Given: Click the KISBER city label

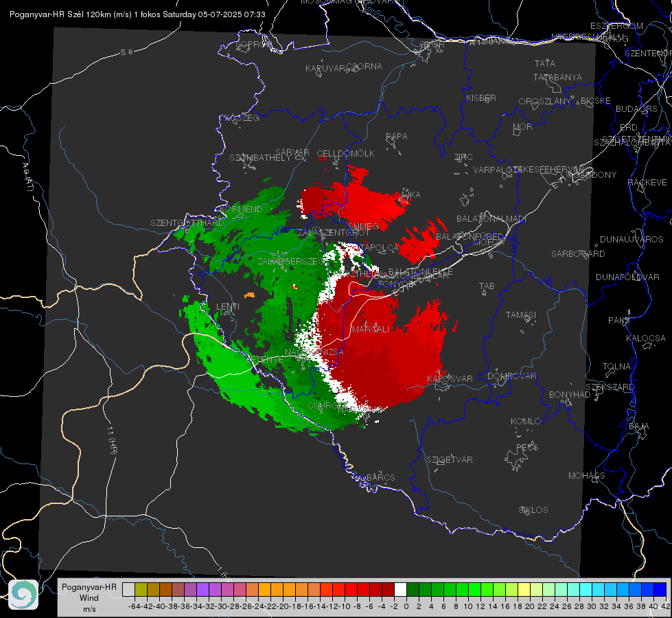Looking at the screenshot, I should [x=481, y=98].
